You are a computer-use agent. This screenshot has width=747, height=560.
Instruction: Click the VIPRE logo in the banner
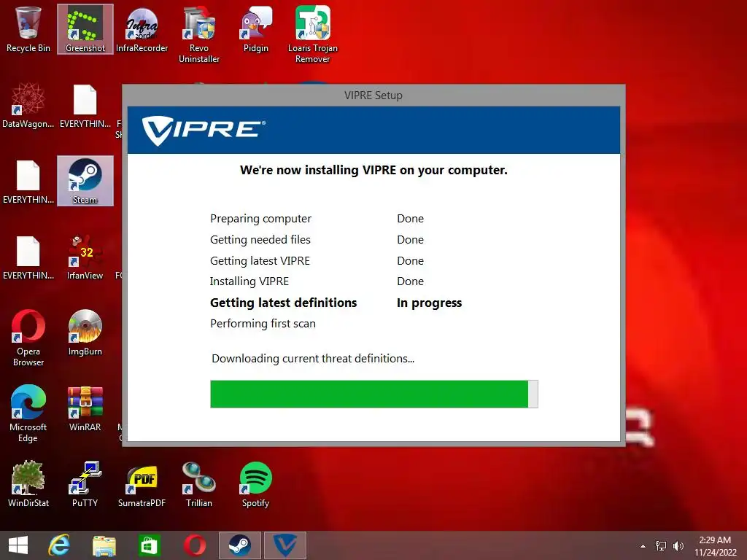click(x=204, y=130)
